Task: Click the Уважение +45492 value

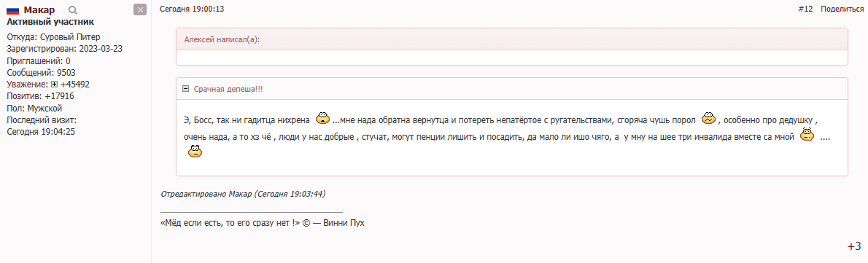Action: coord(75,85)
